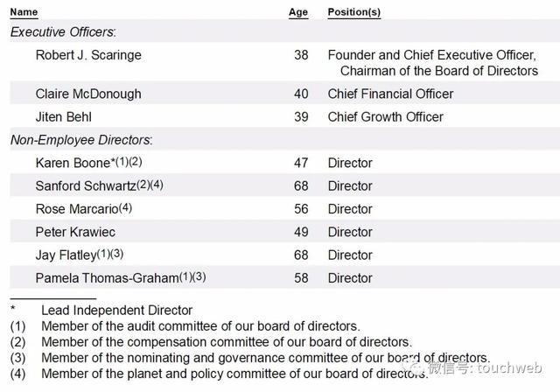
Task: Click the name Claire McDonough
Action: 88,94
